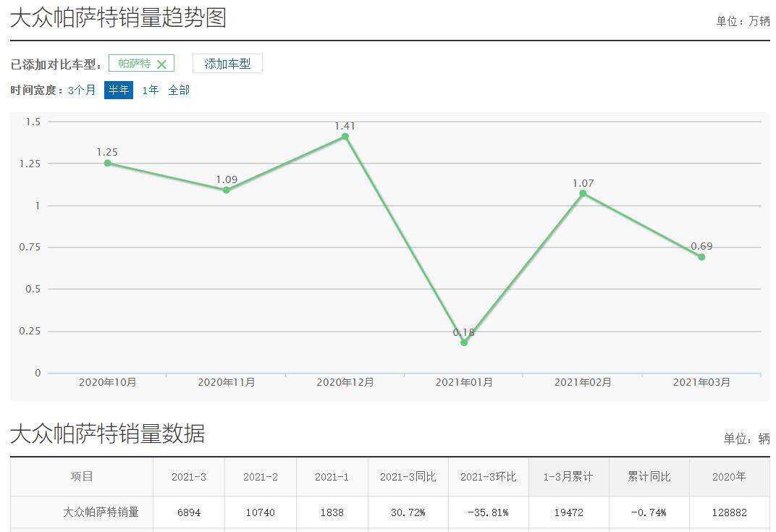Click the cell value 10740

pos(261,512)
